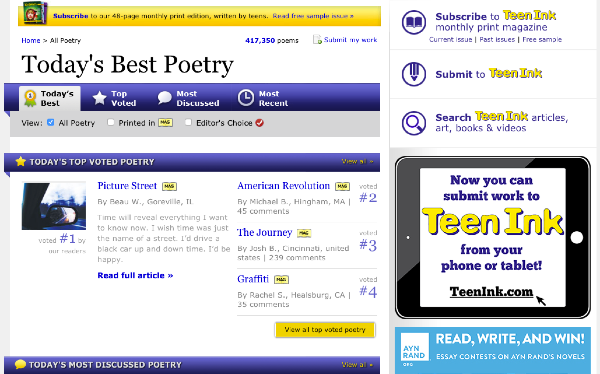600x374 pixels.
Task: Click the MAG badge next to Printed in
Action: 166,122
